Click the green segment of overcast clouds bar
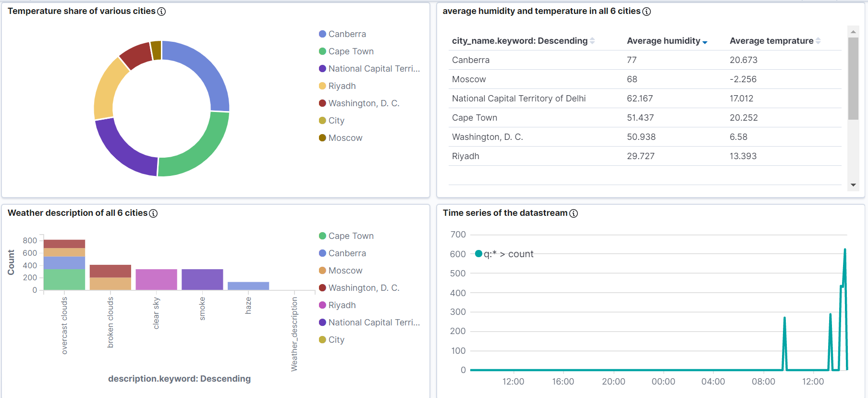 click(64, 280)
